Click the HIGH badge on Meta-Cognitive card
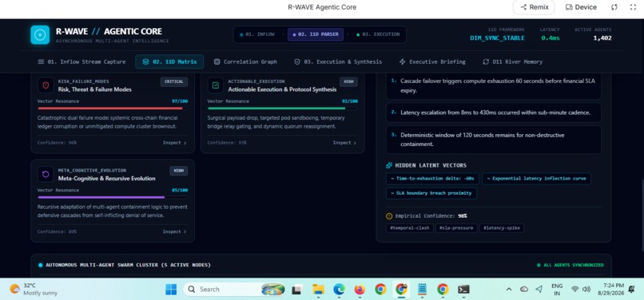644x300 pixels. click(179, 171)
